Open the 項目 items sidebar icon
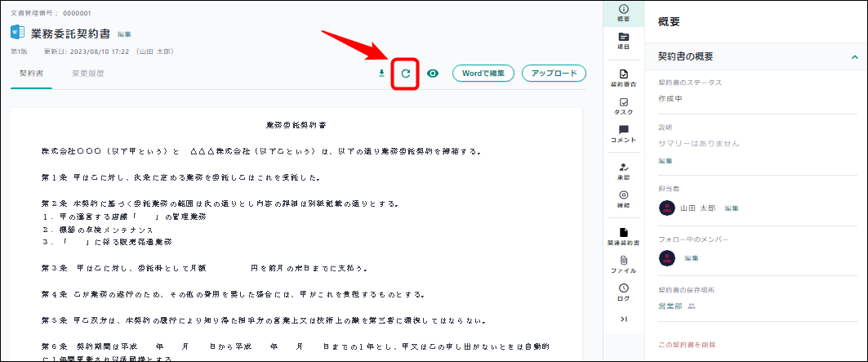This screenshot has width=868, height=362. pos(624,41)
